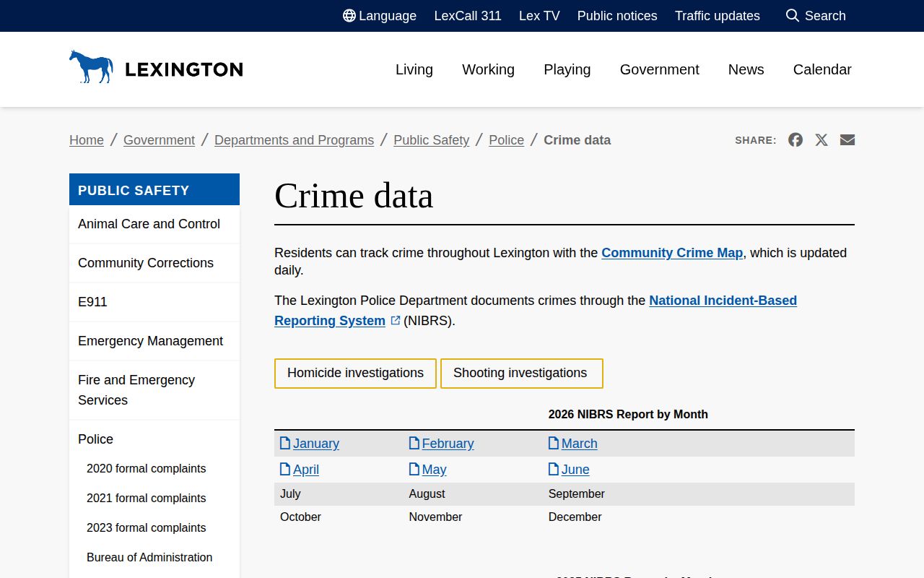The width and height of the screenshot is (924, 578).
Task: Open the Government menu
Action: (660, 69)
